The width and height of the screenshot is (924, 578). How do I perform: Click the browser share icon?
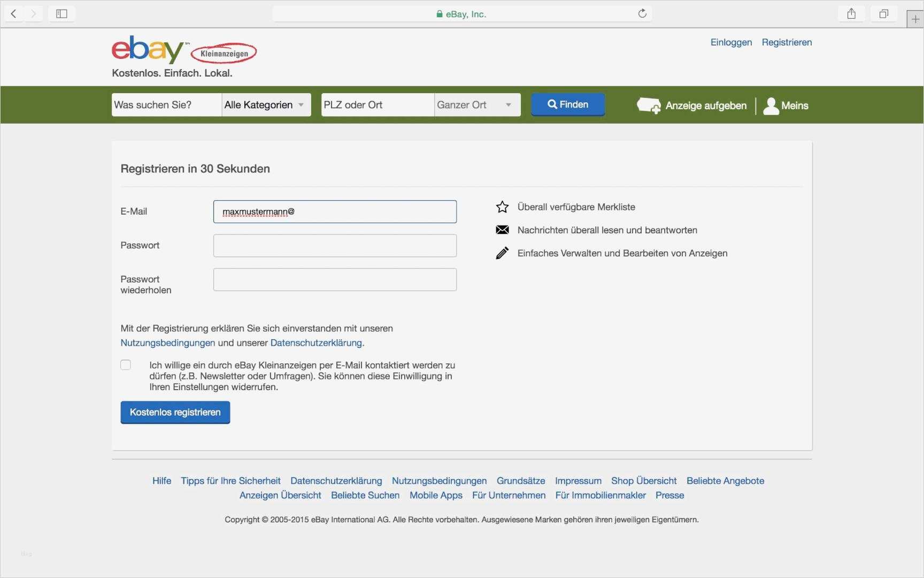pyautogui.click(x=851, y=13)
